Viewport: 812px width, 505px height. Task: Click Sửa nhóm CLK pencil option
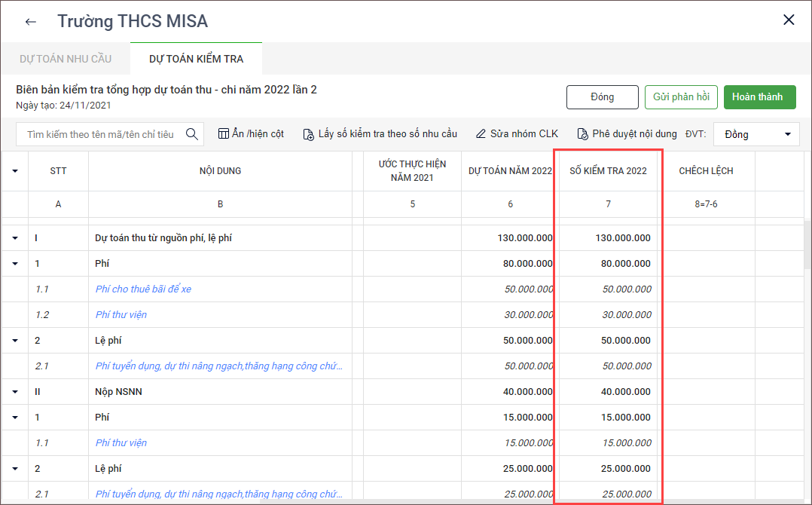coord(517,134)
